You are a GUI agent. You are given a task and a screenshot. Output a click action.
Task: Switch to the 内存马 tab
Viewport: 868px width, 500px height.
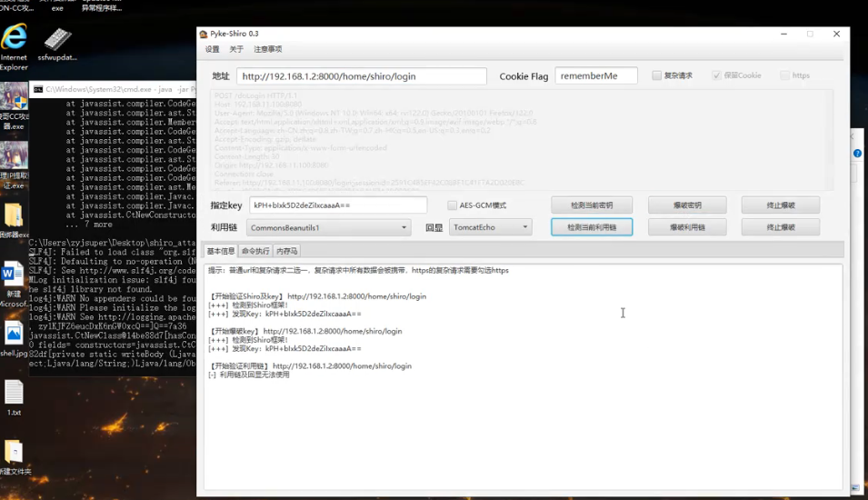pos(286,251)
